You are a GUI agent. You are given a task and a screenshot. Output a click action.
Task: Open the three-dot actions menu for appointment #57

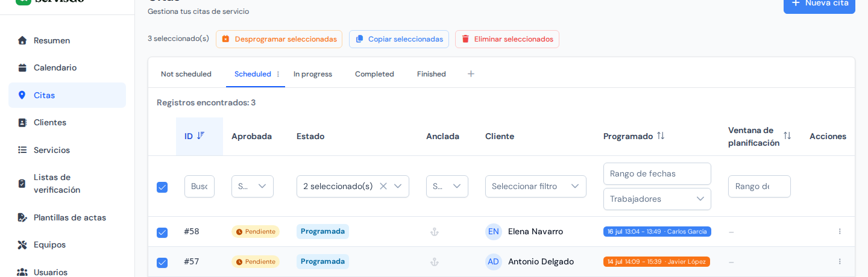pyautogui.click(x=840, y=261)
